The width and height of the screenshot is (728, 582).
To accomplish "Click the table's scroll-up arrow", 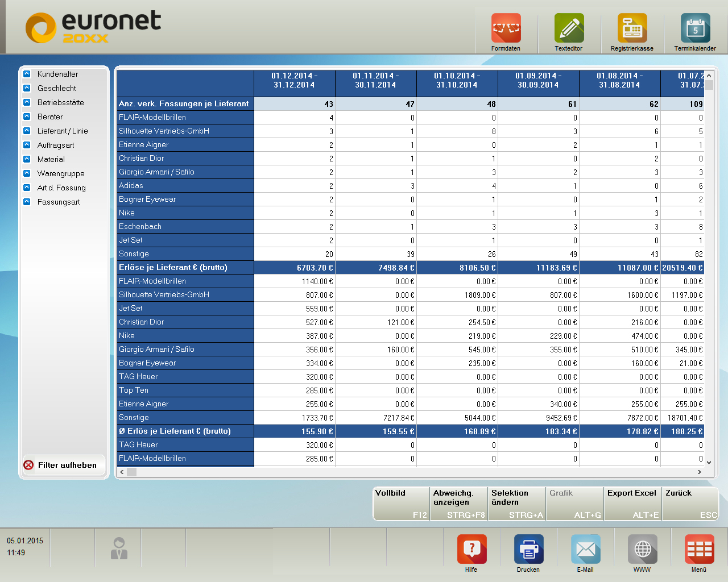I will point(709,76).
